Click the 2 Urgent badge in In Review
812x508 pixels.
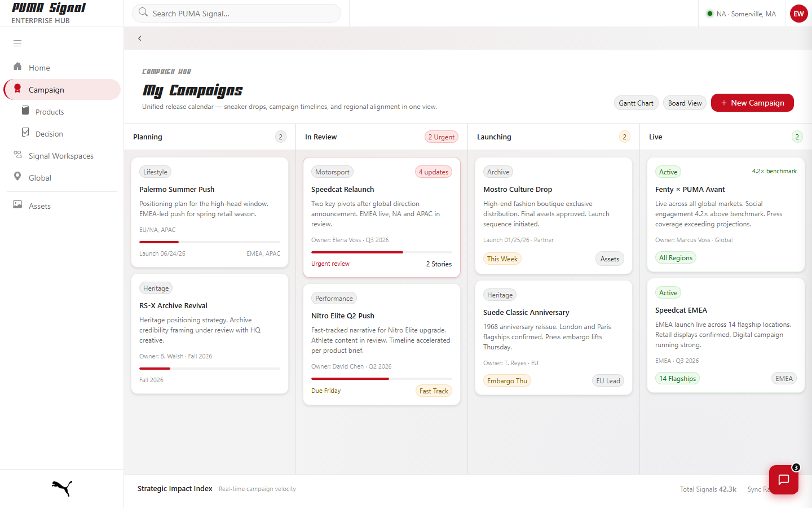441,137
